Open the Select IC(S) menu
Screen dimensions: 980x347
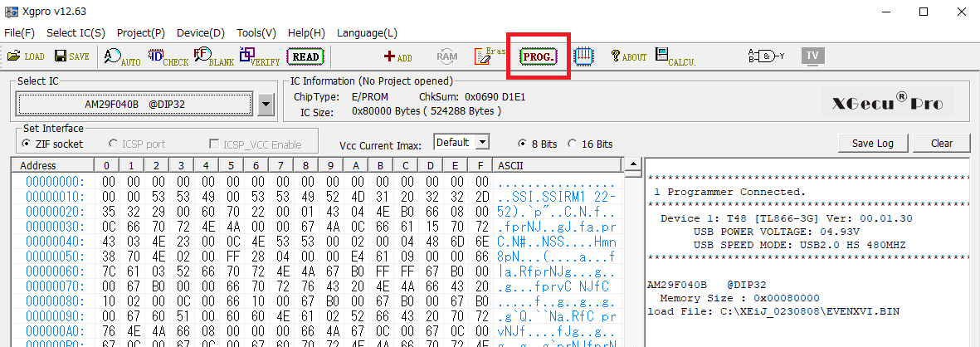(x=76, y=33)
